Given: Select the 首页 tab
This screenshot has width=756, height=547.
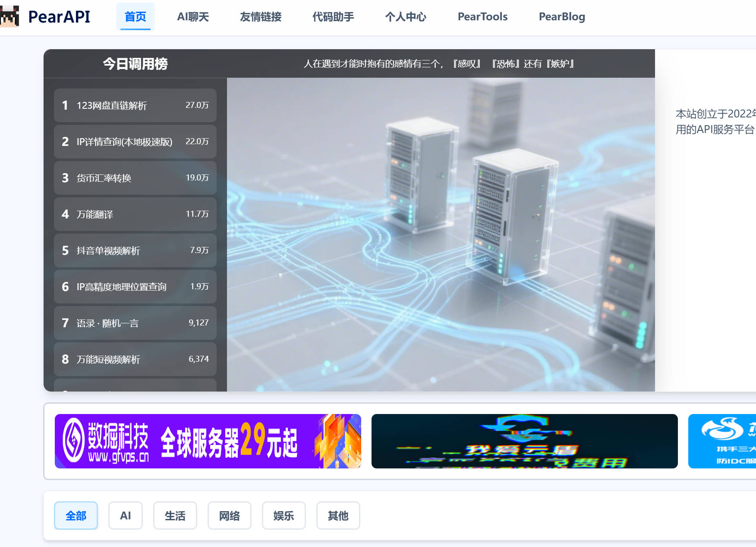Looking at the screenshot, I should [x=135, y=17].
